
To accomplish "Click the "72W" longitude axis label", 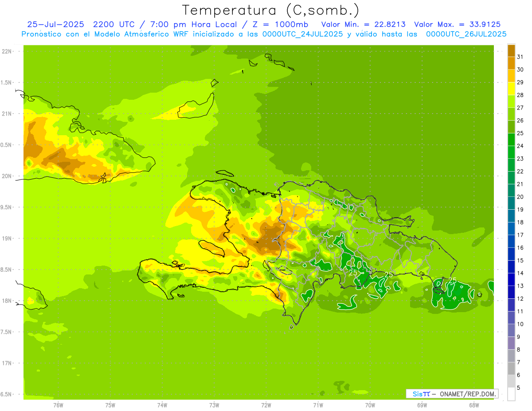I will pyautogui.click(x=266, y=405).
